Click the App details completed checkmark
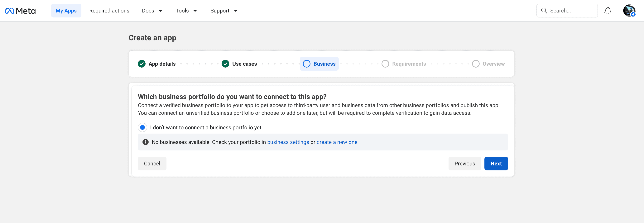 pos(142,64)
